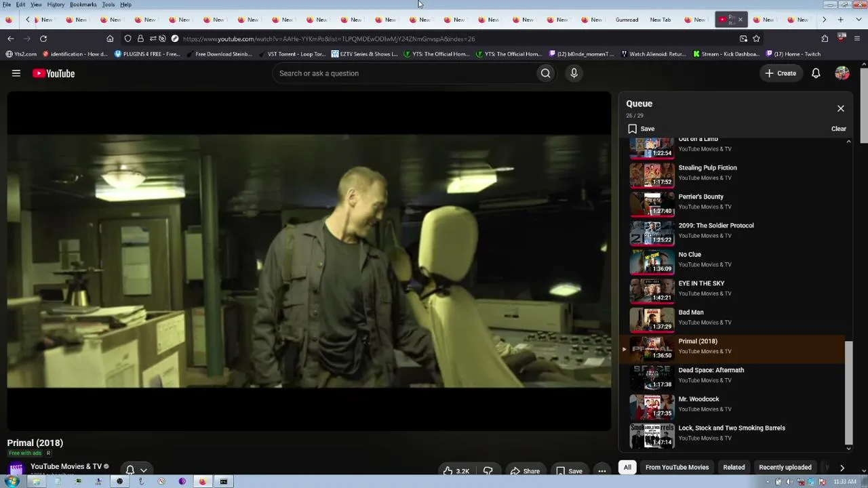The height and width of the screenshot is (488, 868).
Task: Open the list all tabs dropdown
Action: (x=858, y=20)
